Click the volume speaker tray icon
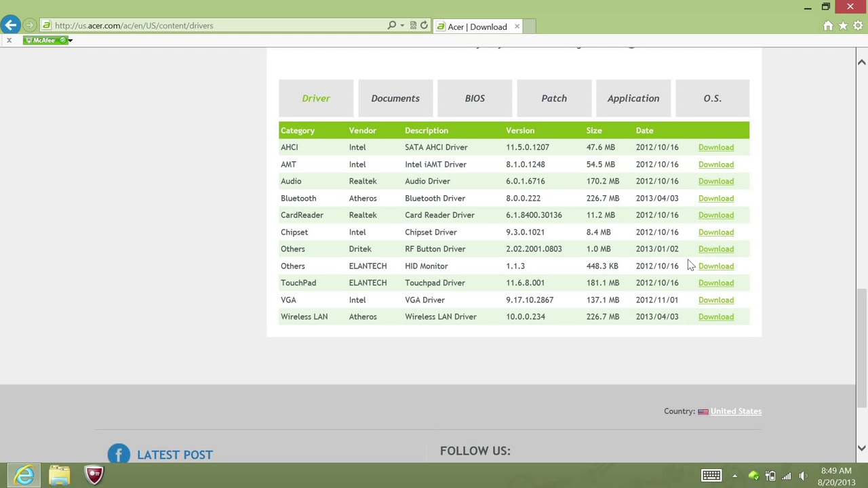The width and height of the screenshot is (868, 488). (x=803, y=476)
